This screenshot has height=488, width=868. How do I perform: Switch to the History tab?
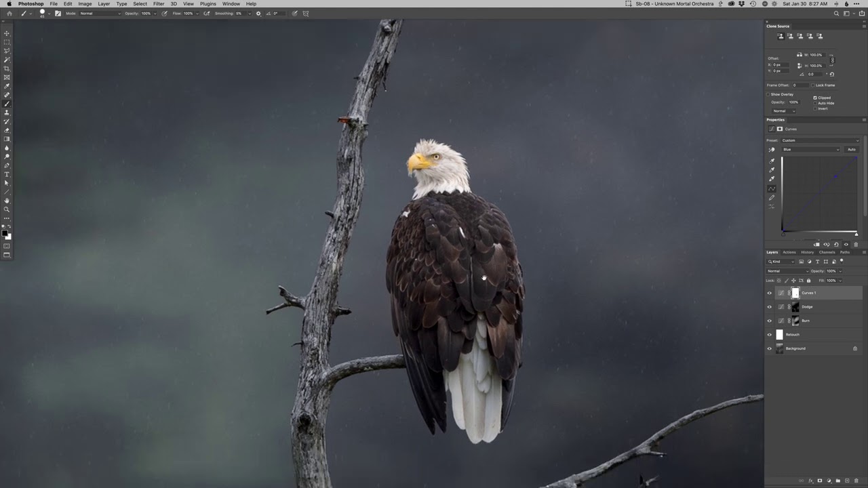807,252
